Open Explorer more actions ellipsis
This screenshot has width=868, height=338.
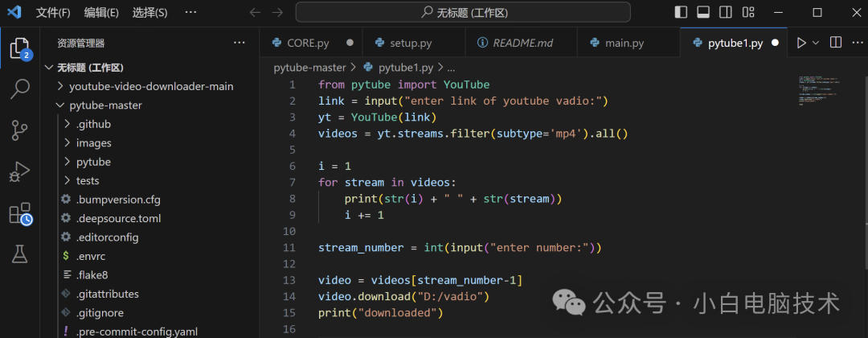(x=240, y=43)
